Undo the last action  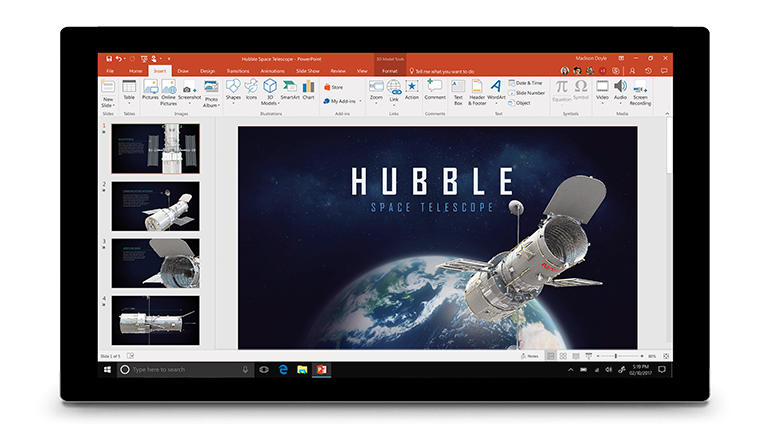[119, 59]
